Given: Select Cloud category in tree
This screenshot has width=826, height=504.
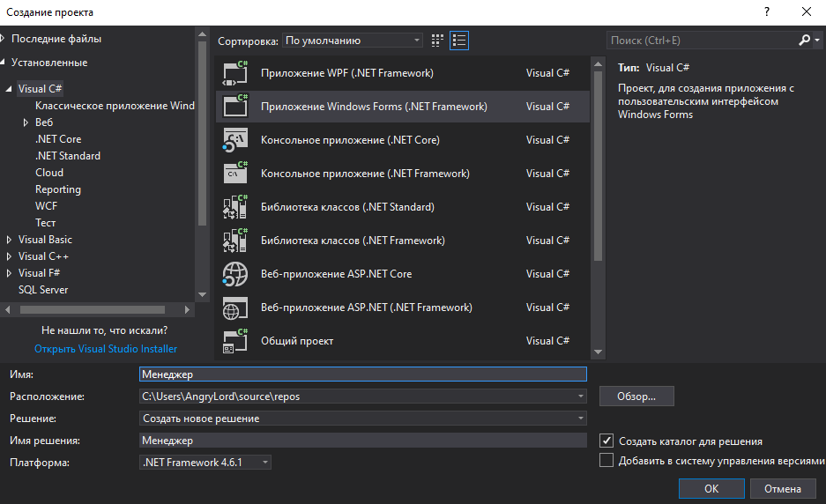Looking at the screenshot, I should (x=49, y=173).
